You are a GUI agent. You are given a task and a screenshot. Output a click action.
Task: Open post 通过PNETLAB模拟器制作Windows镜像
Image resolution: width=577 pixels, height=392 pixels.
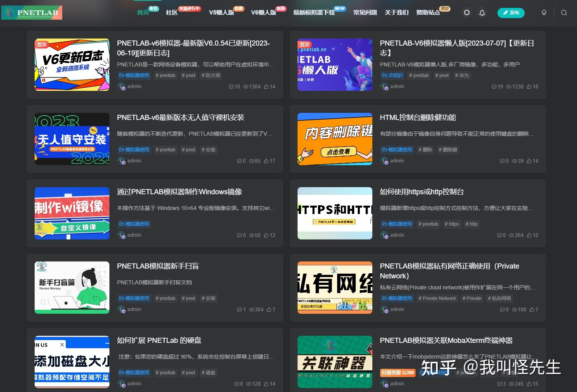179,192
